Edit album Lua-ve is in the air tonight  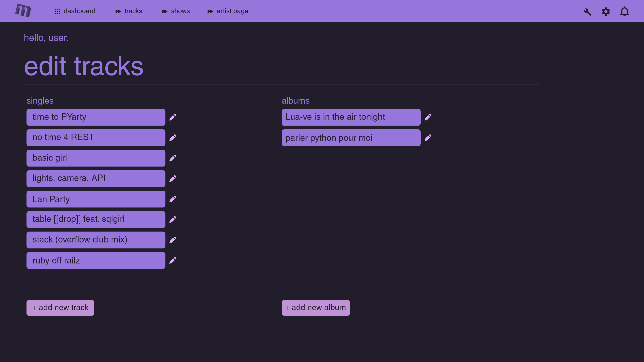pyautogui.click(x=428, y=117)
